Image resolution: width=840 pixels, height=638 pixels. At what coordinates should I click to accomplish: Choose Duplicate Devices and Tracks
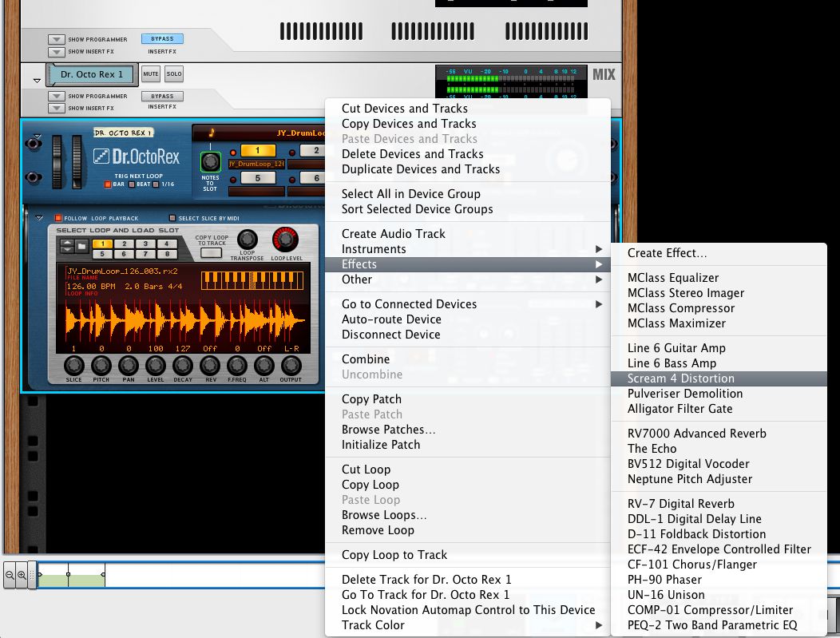pyautogui.click(x=468, y=169)
